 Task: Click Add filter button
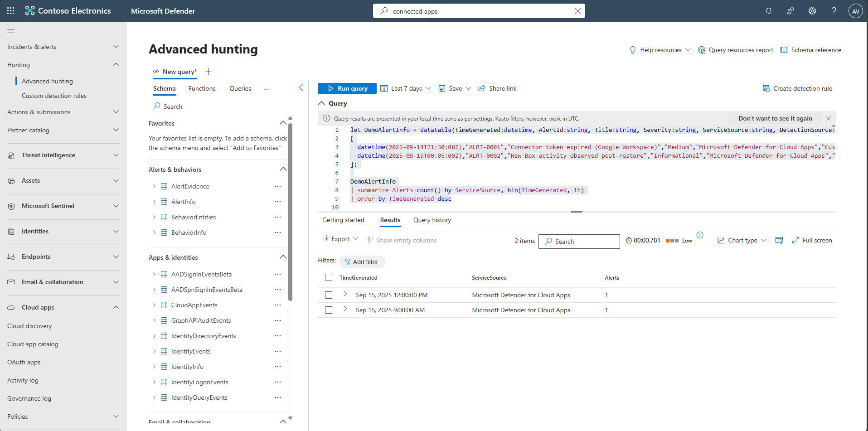[362, 262]
